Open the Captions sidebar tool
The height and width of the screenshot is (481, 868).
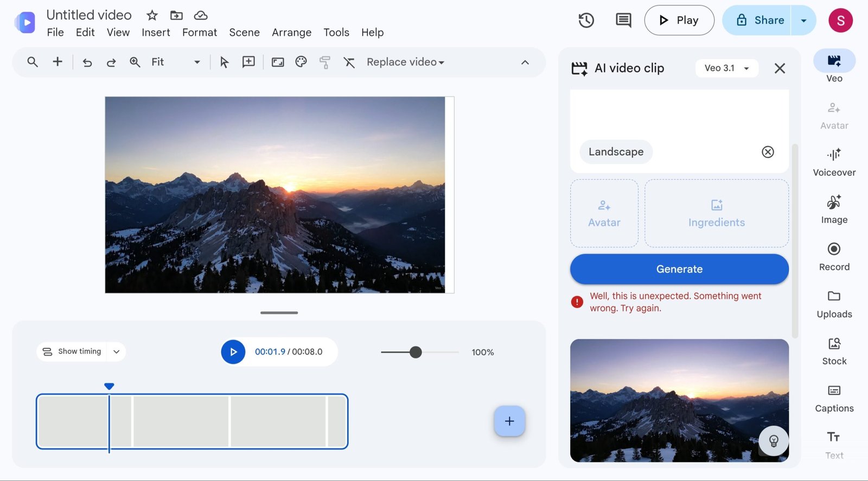pyautogui.click(x=834, y=398)
